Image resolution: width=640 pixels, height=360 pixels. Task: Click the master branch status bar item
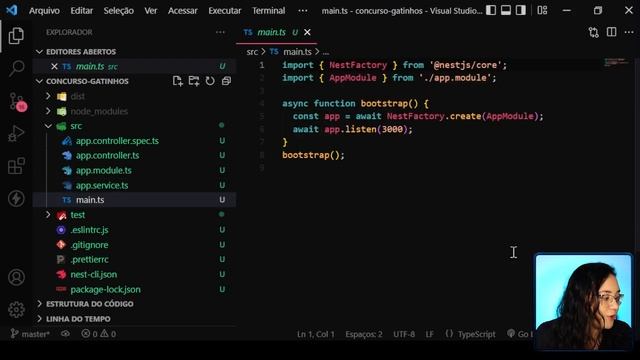[29, 334]
